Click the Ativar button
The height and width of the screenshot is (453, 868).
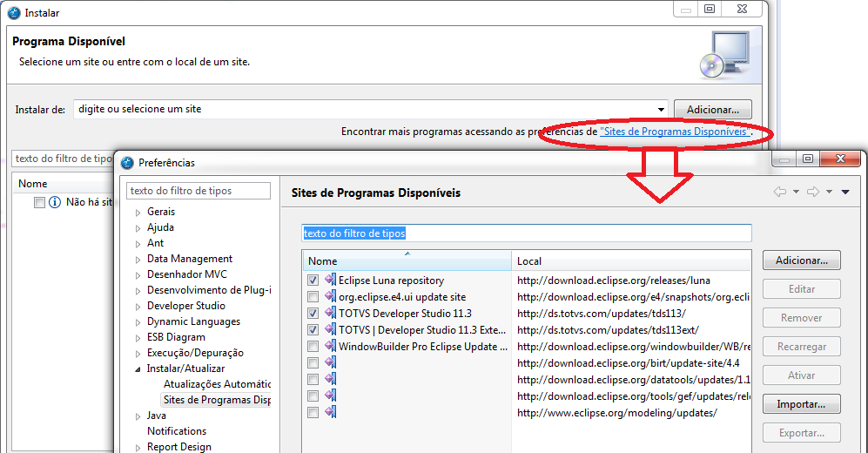pyautogui.click(x=802, y=375)
